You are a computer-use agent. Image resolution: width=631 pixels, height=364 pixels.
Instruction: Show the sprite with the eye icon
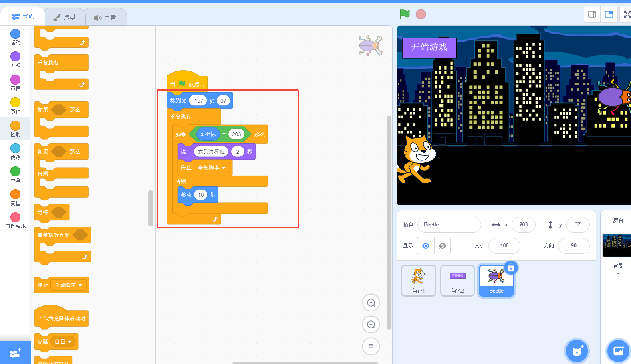tap(426, 245)
